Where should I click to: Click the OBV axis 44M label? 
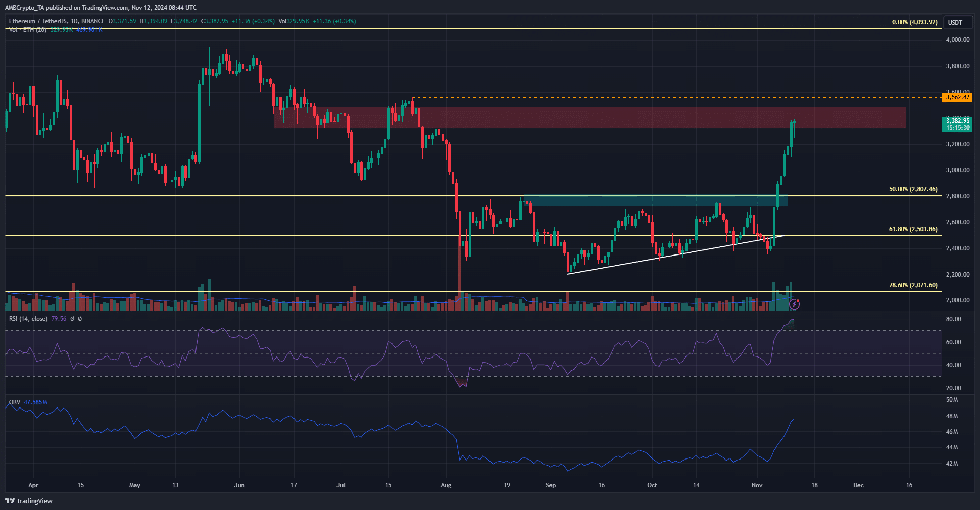coord(952,447)
